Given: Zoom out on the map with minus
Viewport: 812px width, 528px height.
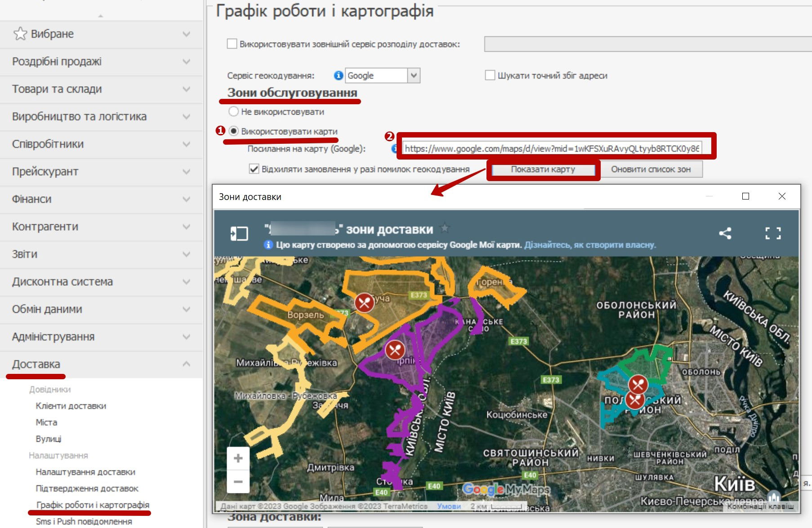Looking at the screenshot, I should click(238, 482).
